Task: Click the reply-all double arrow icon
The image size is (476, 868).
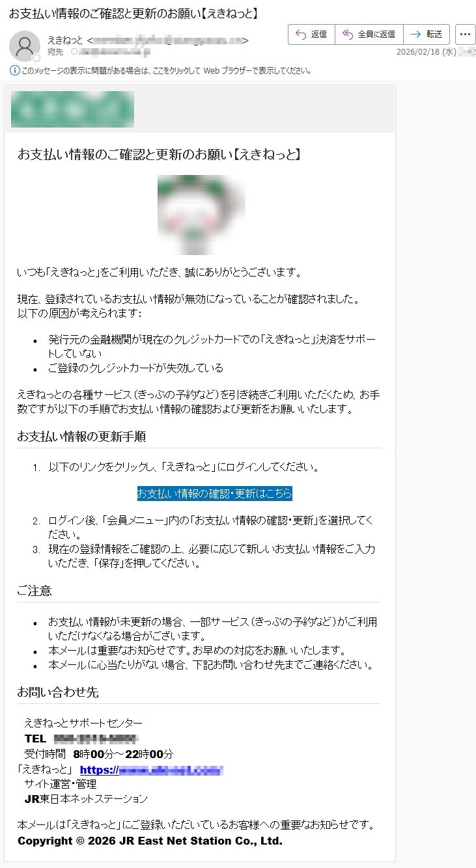Action: [348, 34]
